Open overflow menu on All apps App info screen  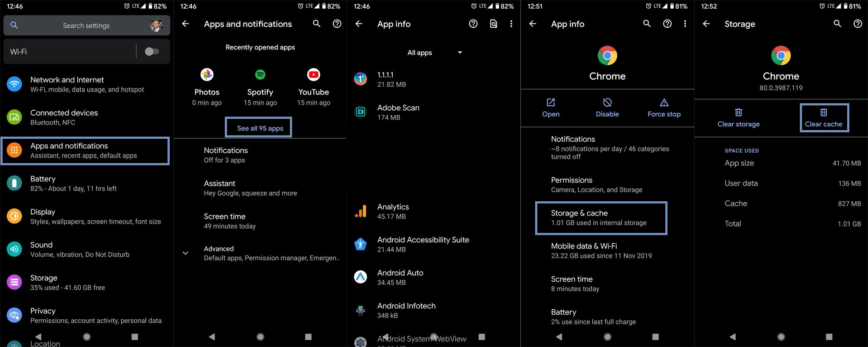511,24
